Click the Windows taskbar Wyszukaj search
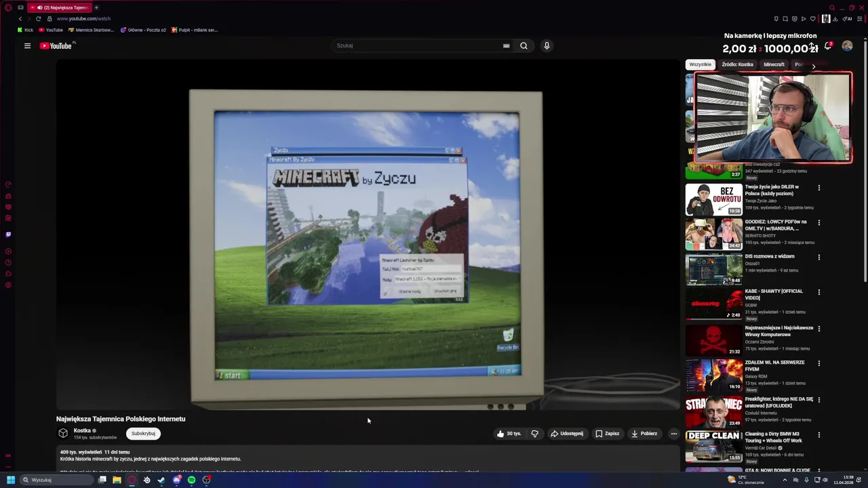Image resolution: width=868 pixels, height=488 pixels. pyautogui.click(x=56, y=480)
